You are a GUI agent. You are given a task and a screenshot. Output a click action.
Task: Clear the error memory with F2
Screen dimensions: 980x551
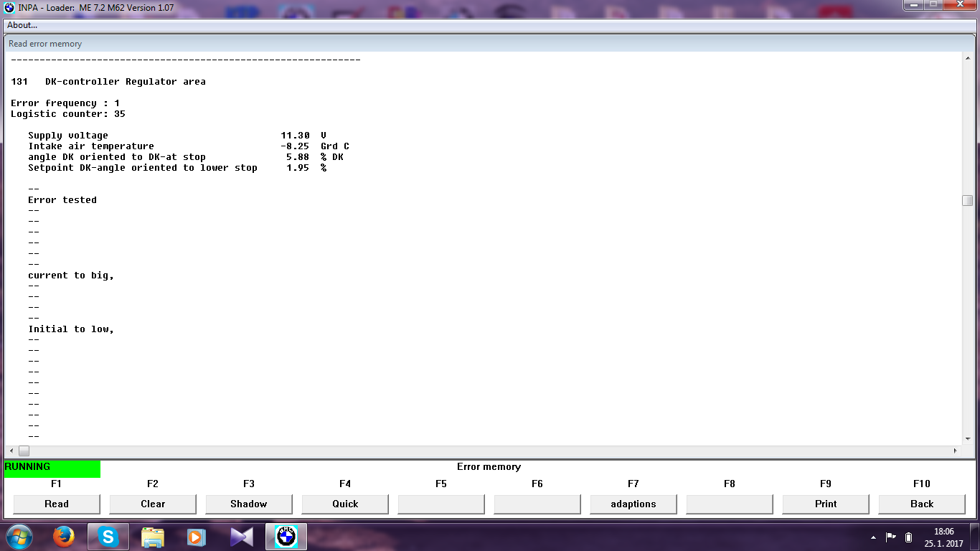153,504
